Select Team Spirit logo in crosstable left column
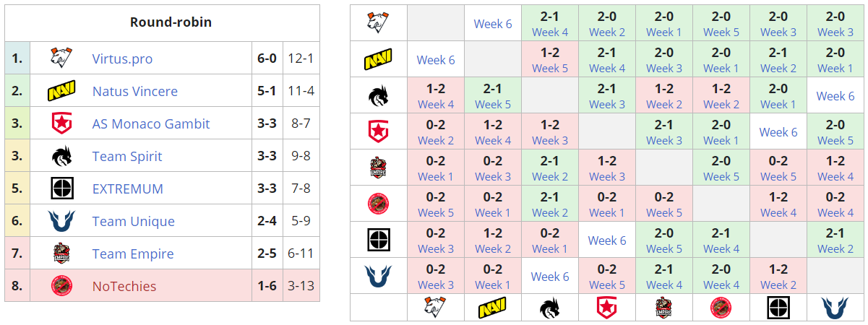This screenshot has width=868, height=325. pos(378,95)
